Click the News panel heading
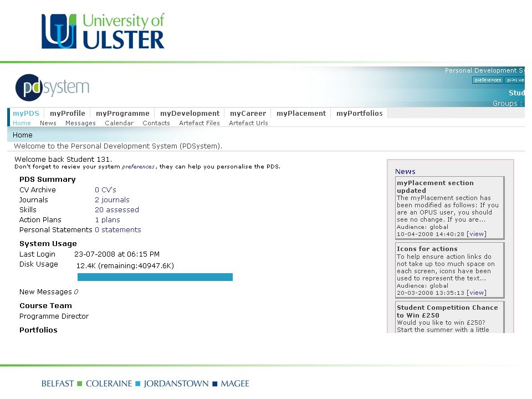 click(405, 172)
